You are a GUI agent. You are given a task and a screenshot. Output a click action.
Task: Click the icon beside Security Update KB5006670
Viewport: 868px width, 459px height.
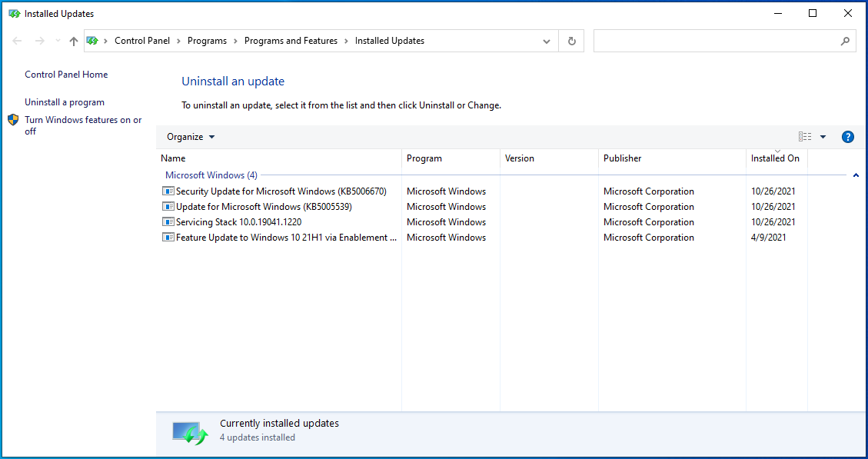tap(167, 191)
